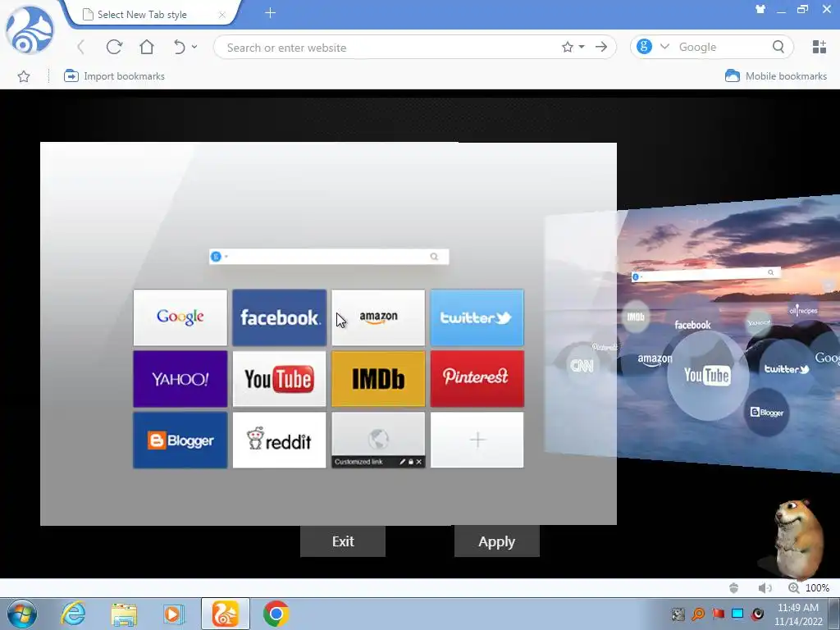The width and height of the screenshot is (840, 630).
Task: Open zoom level 100% control
Action: point(809,588)
